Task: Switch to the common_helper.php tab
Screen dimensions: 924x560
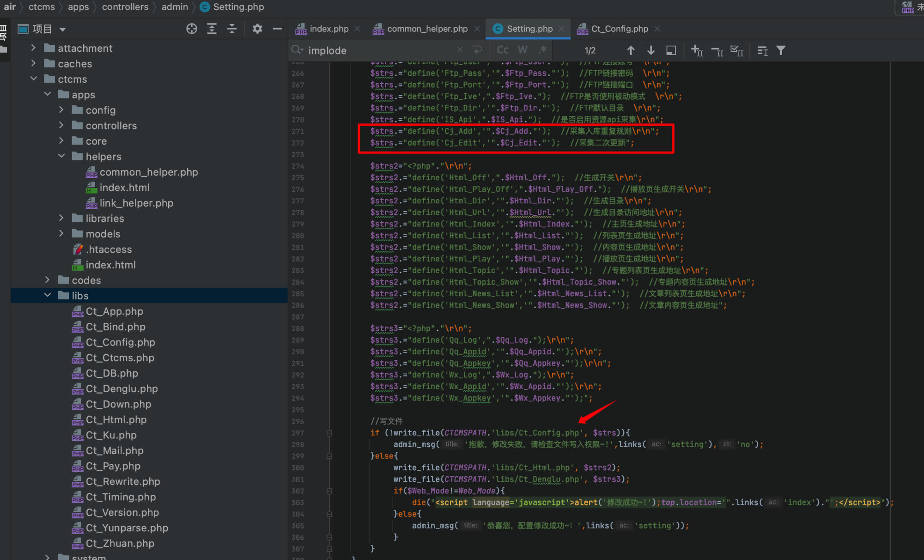Action: [427, 29]
